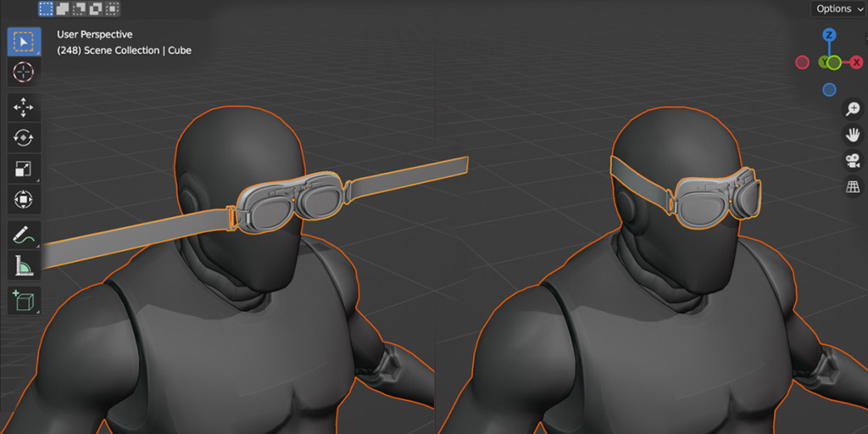The height and width of the screenshot is (434, 868).
Task: Click the Add Cube tool
Action: [x=24, y=300]
